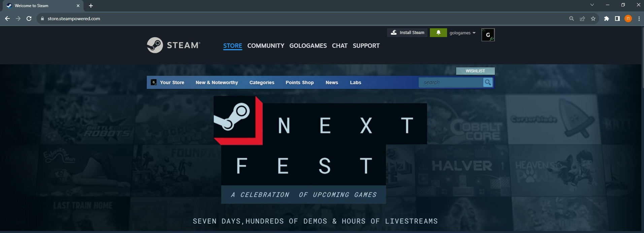
Task: Toggle the browser side panel icon
Action: click(617, 19)
